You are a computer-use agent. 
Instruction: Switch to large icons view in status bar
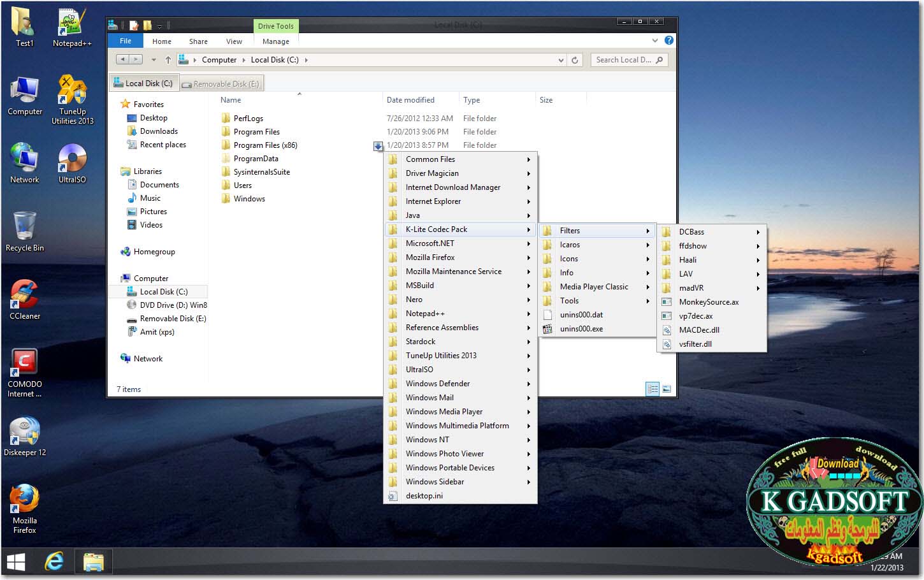click(x=667, y=389)
